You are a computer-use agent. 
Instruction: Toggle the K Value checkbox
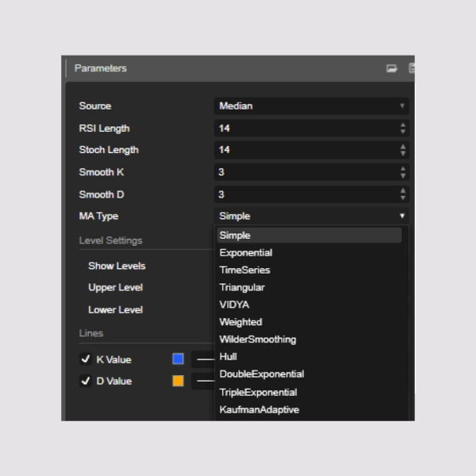tap(86, 359)
